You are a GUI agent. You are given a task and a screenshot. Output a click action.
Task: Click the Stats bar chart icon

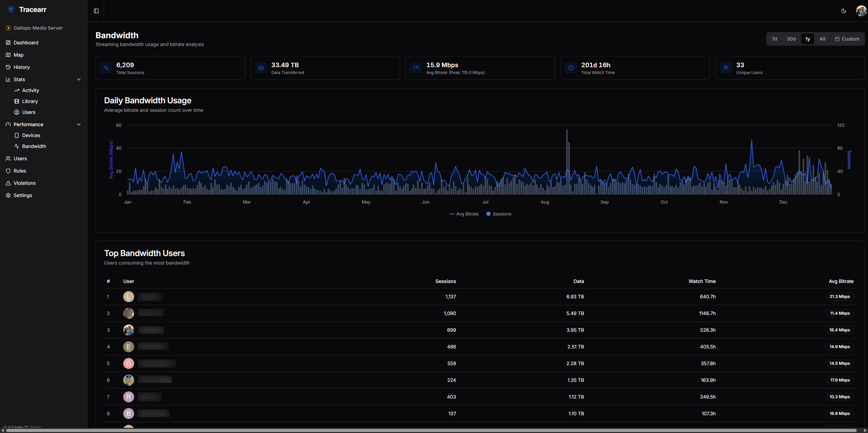coord(8,79)
